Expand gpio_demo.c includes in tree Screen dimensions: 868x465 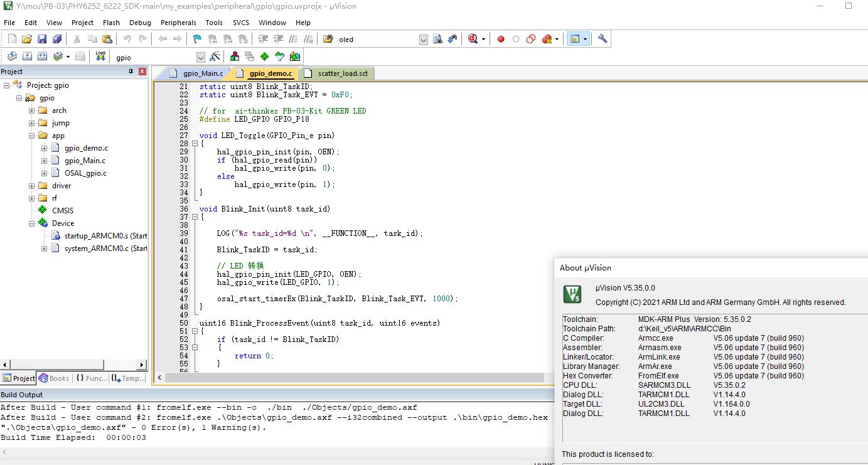tap(44, 148)
